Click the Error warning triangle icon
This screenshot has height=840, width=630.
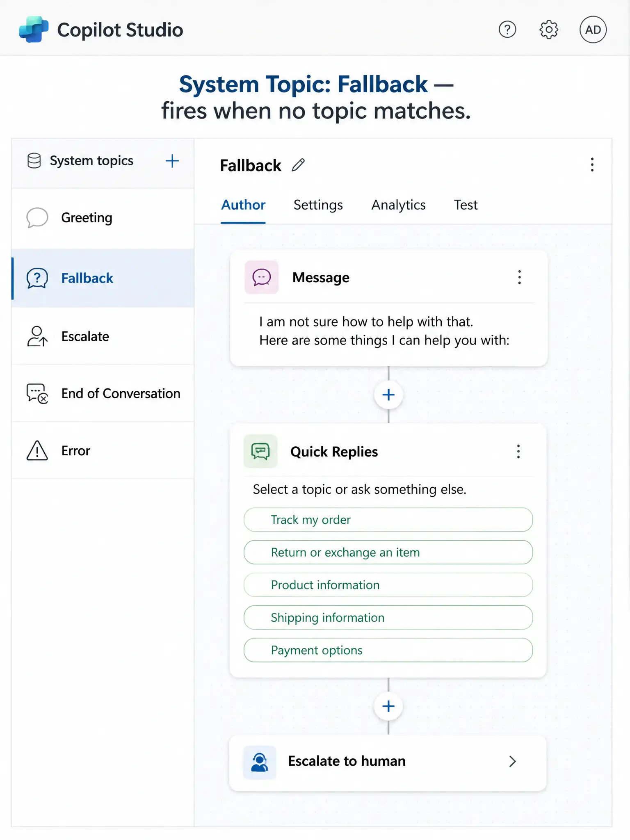37,450
